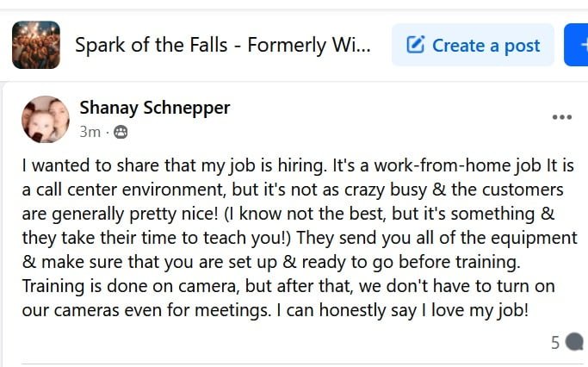
Task: Click the 3m post timestamp
Action: point(90,133)
